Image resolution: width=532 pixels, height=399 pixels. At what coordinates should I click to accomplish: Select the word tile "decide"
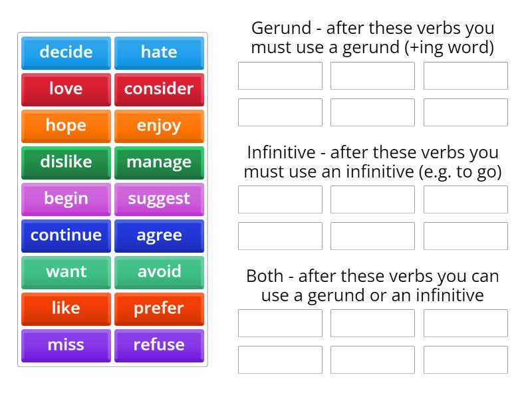point(65,53)
